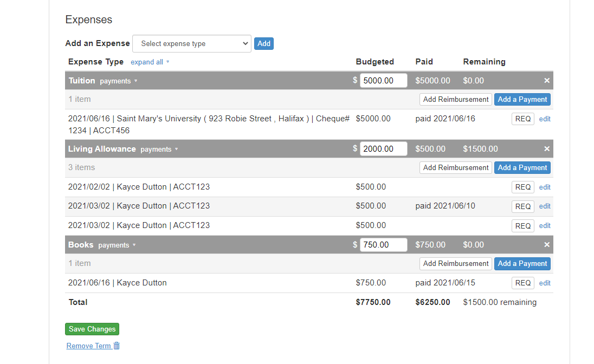Expand all expense types

[150, 62]
